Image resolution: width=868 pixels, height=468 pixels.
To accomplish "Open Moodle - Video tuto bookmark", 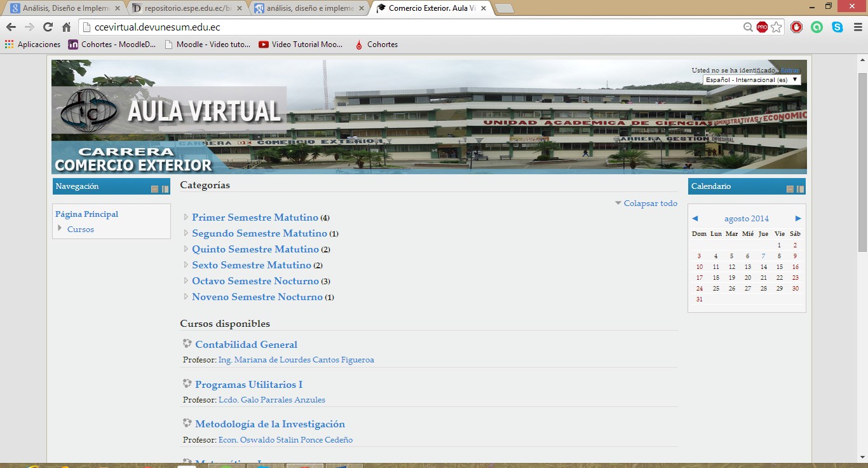I will [207, 45].
